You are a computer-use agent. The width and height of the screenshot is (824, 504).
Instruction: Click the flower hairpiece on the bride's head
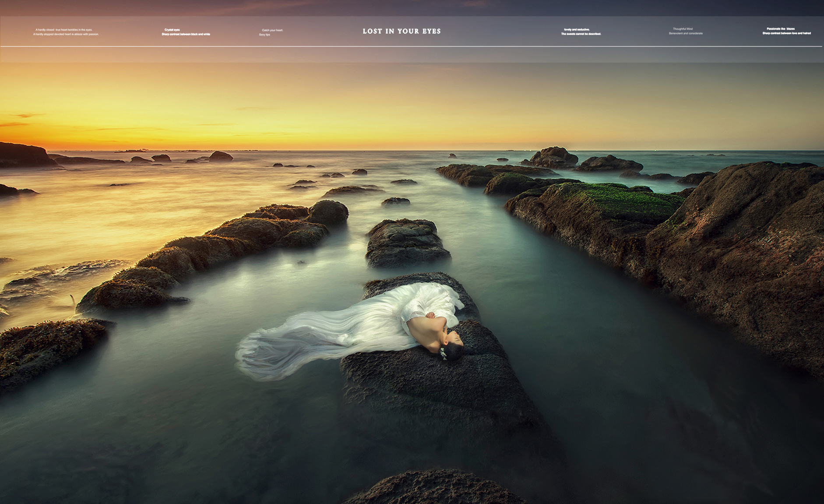(443, 353)
